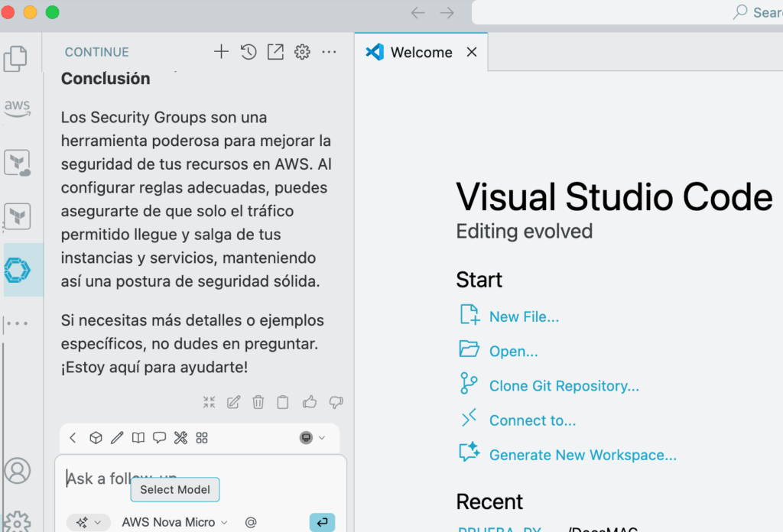Open Continue settings gear in the panel header
The image size is (783, 532).
(x=302, y=51)
